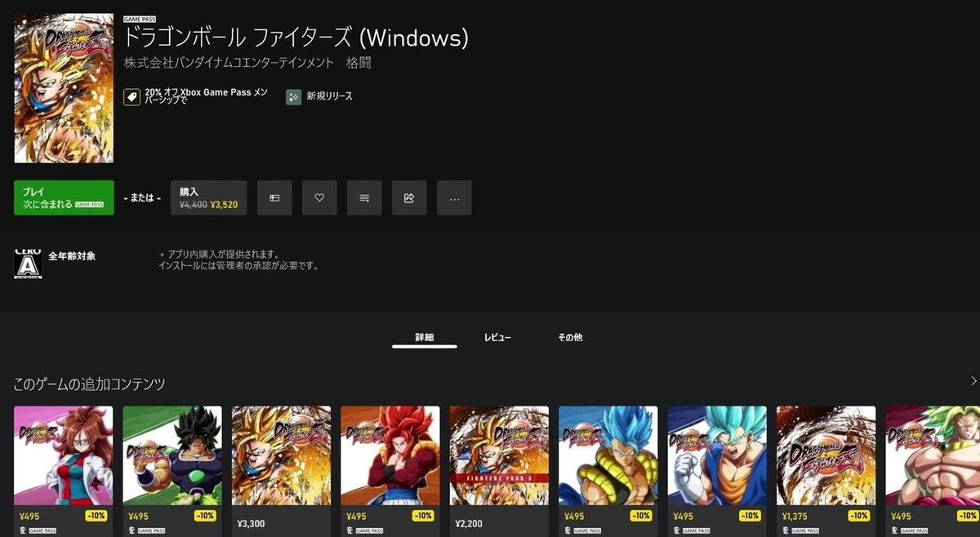
Task: Click the 格闘 genre link
Action: pos(359,63)
